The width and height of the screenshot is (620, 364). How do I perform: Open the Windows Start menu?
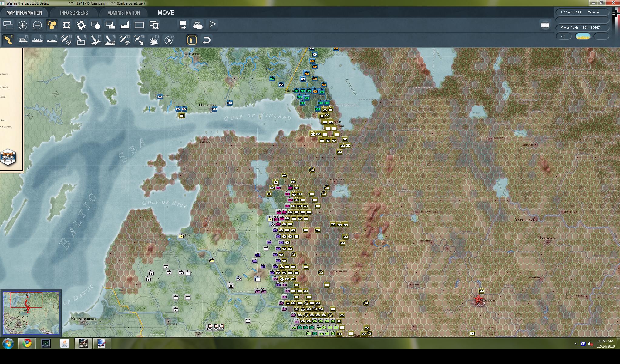[x=8, y=343]
